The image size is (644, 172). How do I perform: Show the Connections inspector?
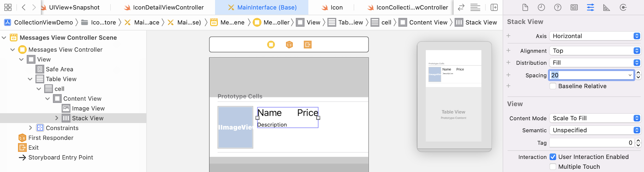click(623, 7)
